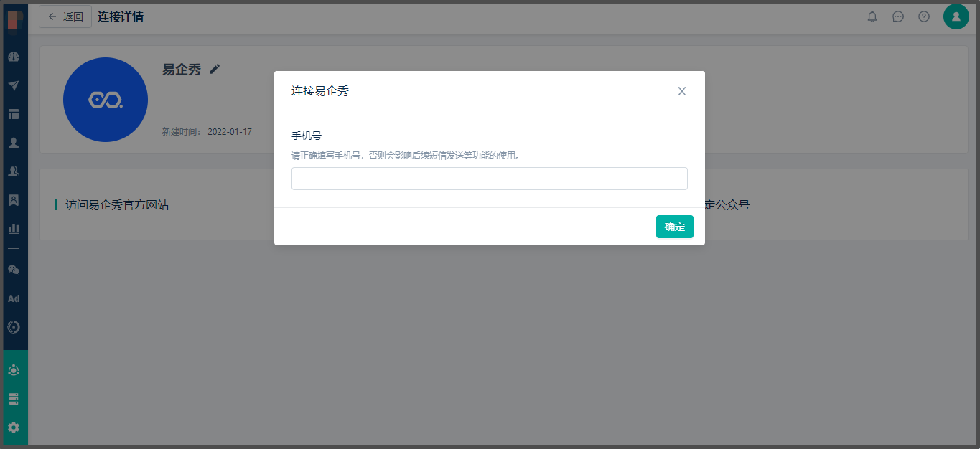This screenshot has width=980, height=449.
Task: Open the paper plane send icon
Action: 14,85
